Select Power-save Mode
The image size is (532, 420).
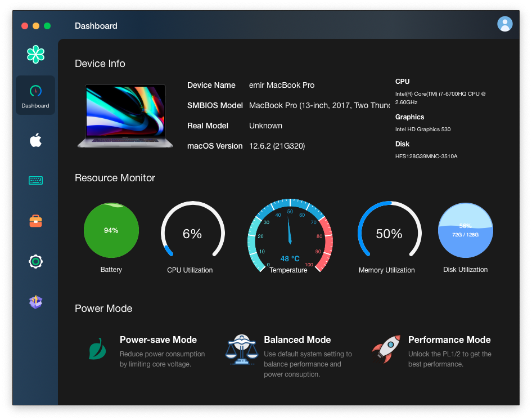[x=147, y=352]
